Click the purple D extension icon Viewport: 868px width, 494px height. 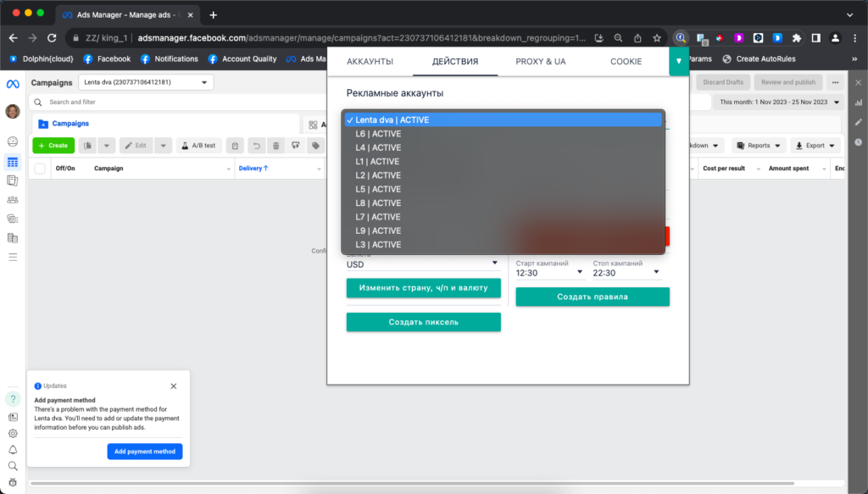(x=738, y=38)
